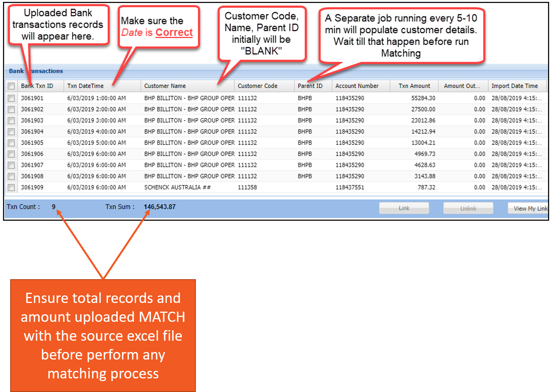This screenshot has width=551, height=392.
Task: Sort by Txn Amount column header
Action: (x=414, y=86)
